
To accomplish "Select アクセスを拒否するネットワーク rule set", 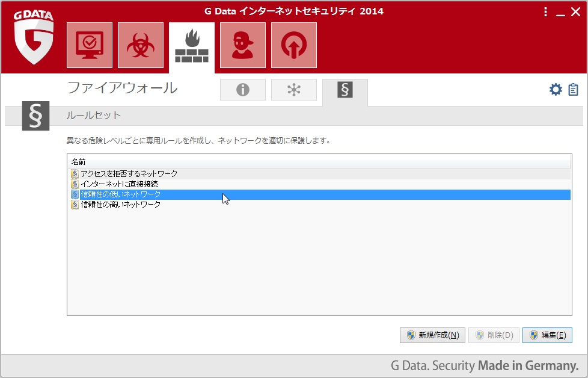I will pyautogui.click(x=129, y=174).
